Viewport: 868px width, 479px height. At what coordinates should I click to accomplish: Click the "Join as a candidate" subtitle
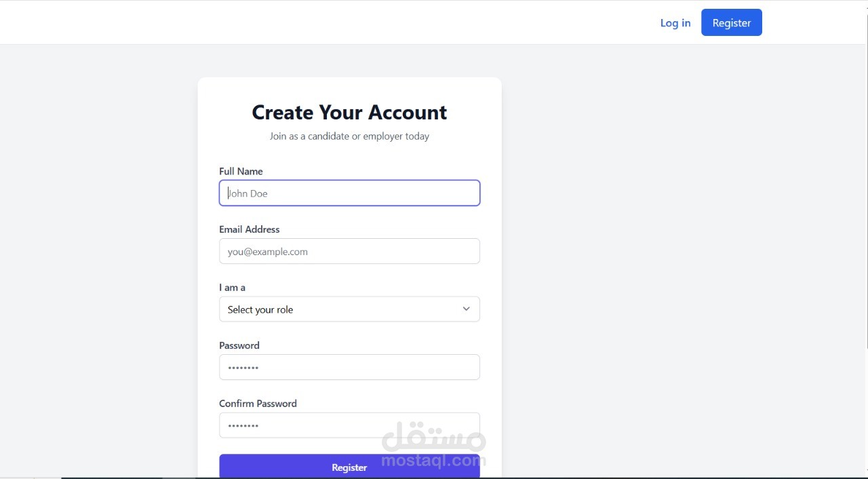(x=349, y=136)
